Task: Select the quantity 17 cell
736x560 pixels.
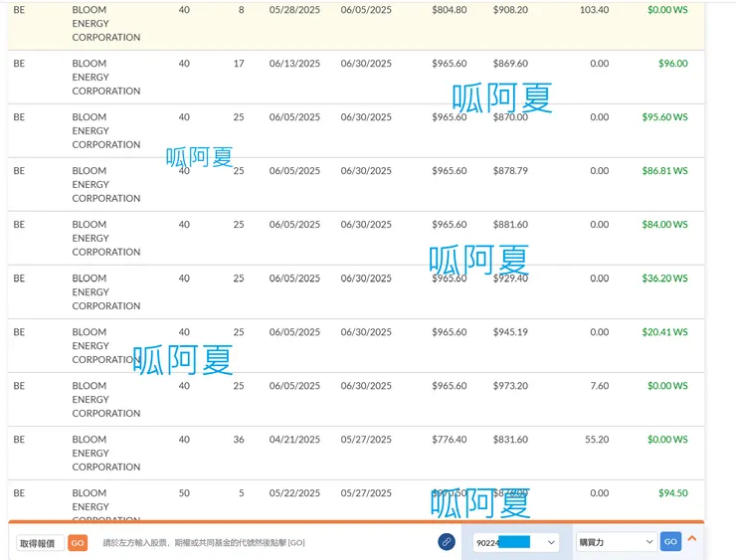Action: click(239, 64)
